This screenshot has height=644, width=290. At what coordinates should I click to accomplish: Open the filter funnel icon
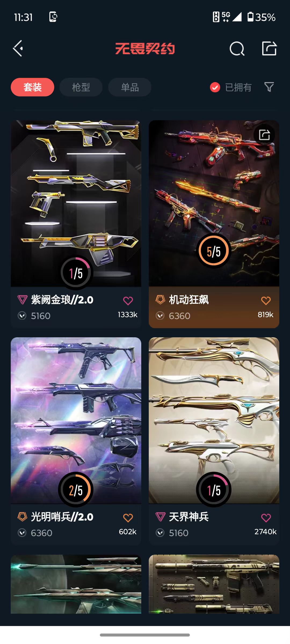(269, 87)
